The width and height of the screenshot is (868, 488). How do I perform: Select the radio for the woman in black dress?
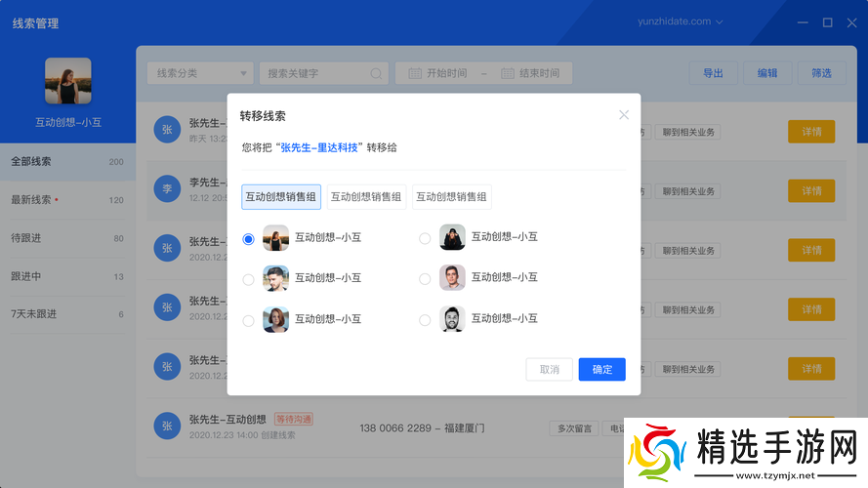tap(249, 238)
